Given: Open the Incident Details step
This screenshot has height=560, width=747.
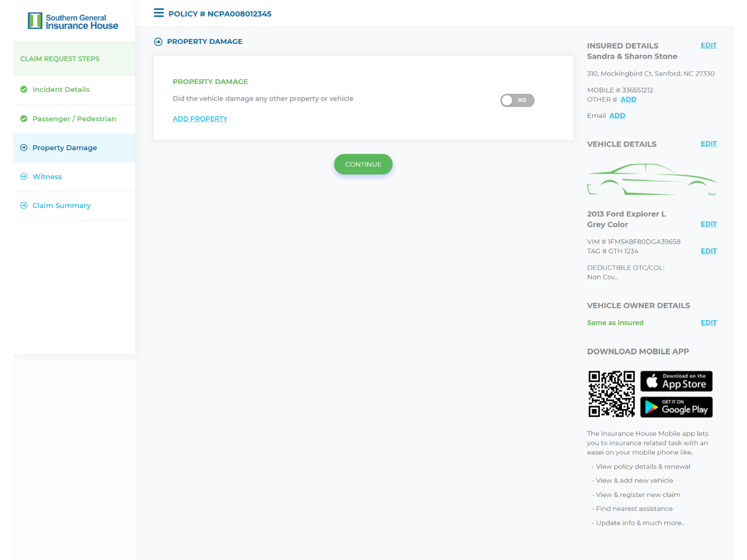Looking at the screenshot, I should pos(61,89).
